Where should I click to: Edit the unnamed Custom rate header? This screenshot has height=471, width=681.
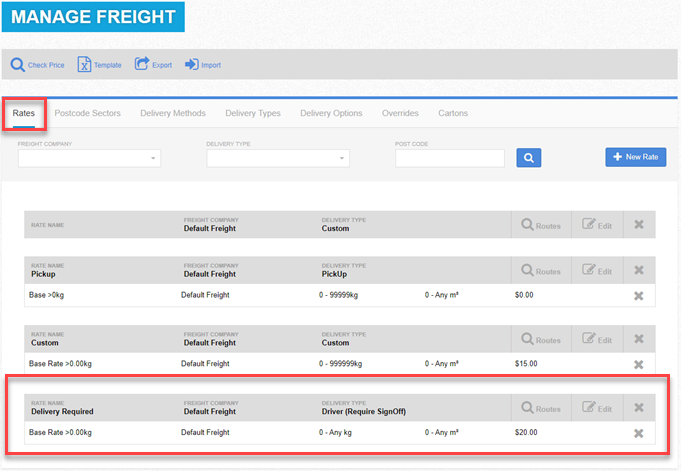[x=597, y=225]
